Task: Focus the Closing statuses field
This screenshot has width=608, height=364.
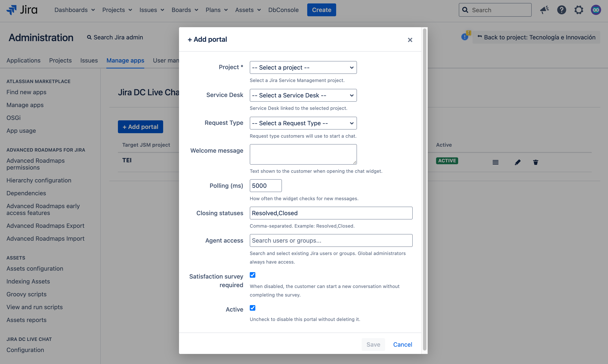Action: 331,213
